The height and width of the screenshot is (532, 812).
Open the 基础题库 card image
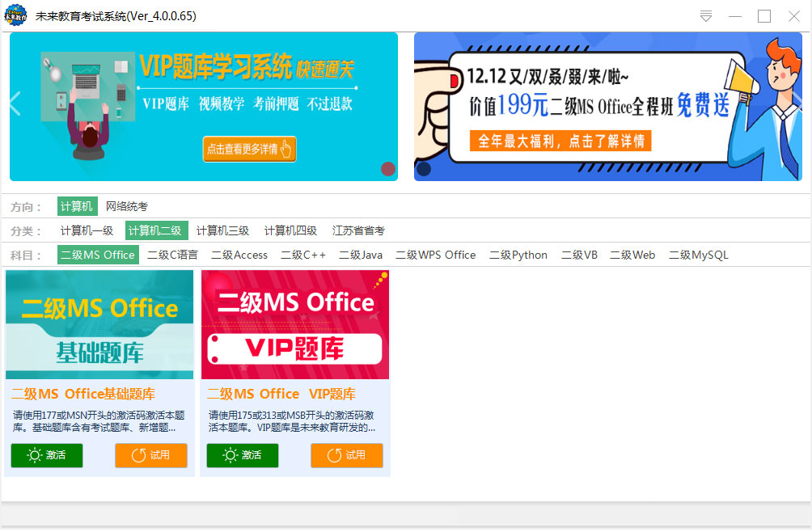pyautogui.click(x=99, y=324)
